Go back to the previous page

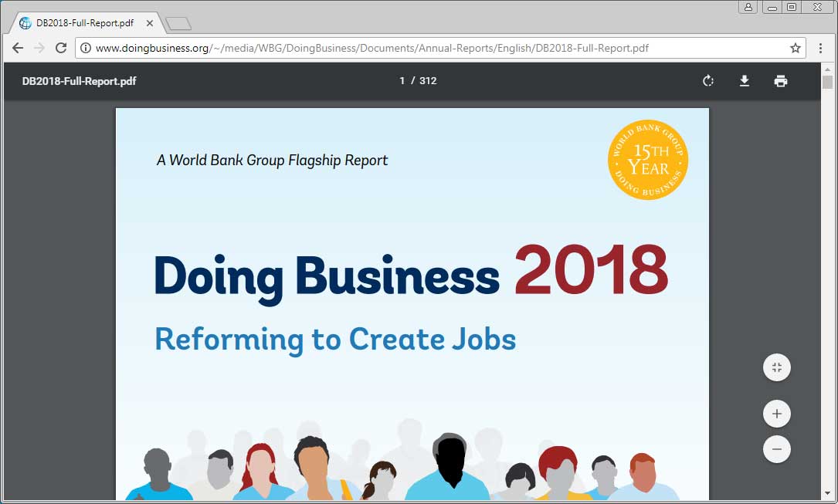click(x=18, y=48)
